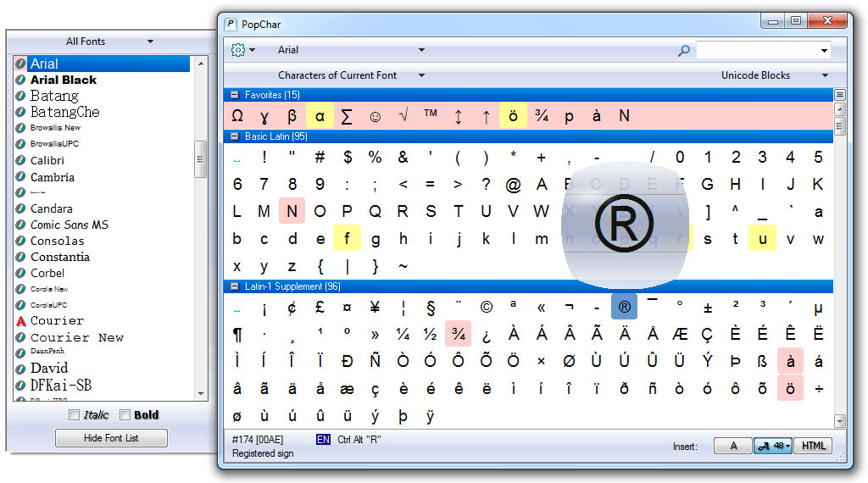Pick the up arrow in Favorites
The image size is (868, 483).
tap(486, 116)
